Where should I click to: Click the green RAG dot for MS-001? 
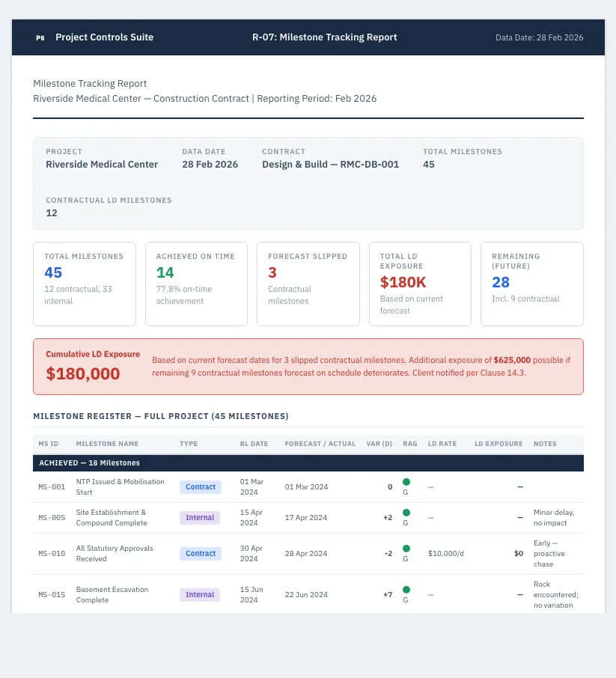point(406,482)
